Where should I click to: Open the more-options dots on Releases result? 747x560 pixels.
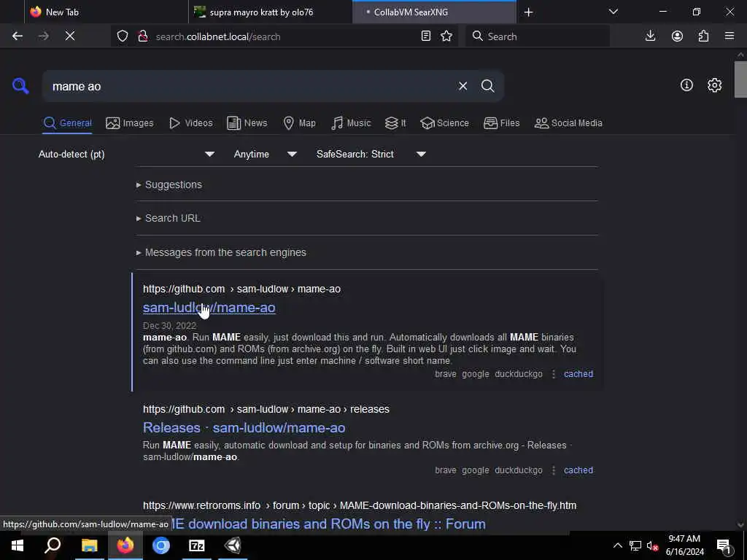553,470
